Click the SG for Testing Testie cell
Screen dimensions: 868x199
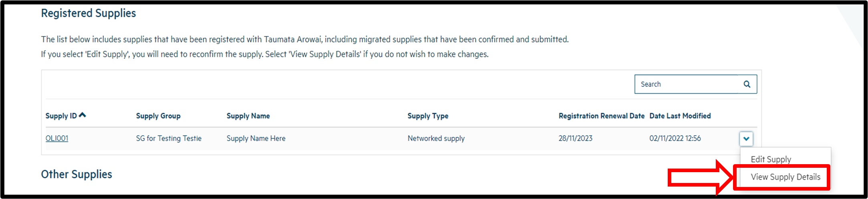pos(169,139)
